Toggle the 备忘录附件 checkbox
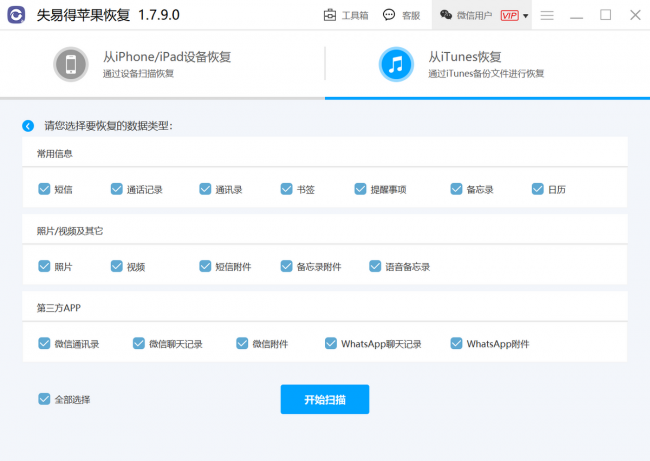The height and width of the screenshot is (461, 650). pyautogui.click(x=286, y=266)
